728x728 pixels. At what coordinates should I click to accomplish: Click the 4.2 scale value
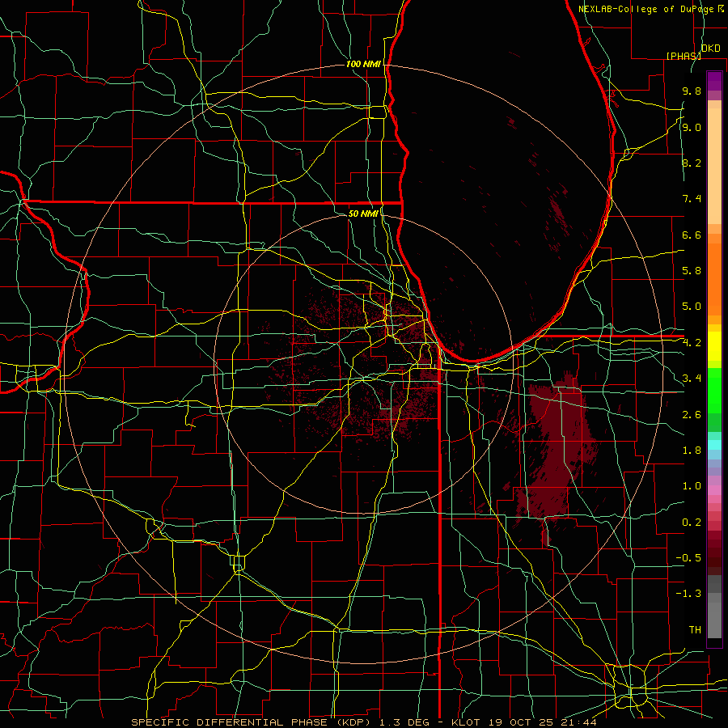692,343
